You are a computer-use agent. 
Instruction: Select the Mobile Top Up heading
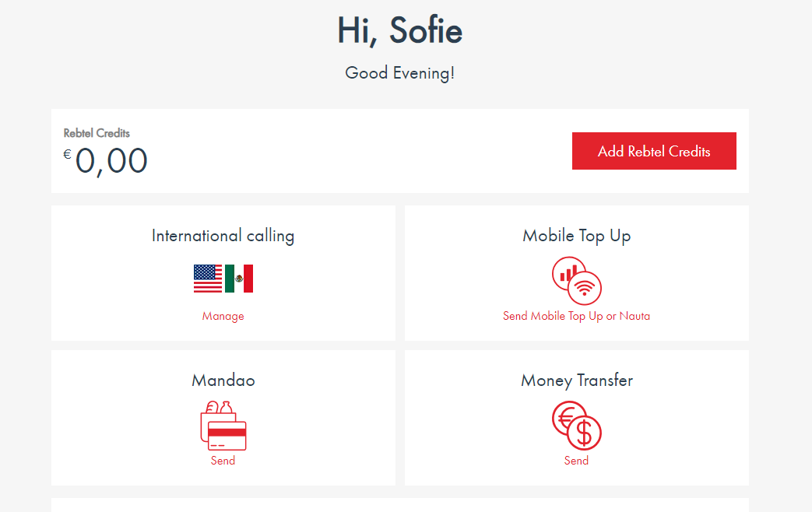pos(576,236)
